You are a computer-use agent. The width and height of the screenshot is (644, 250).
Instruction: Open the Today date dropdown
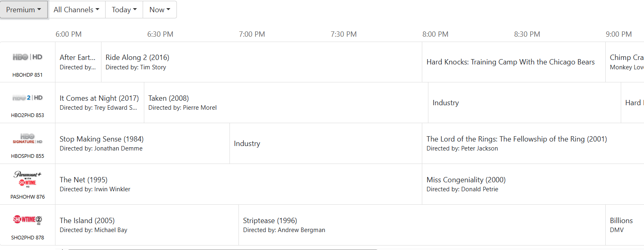(x=124, y=10)
